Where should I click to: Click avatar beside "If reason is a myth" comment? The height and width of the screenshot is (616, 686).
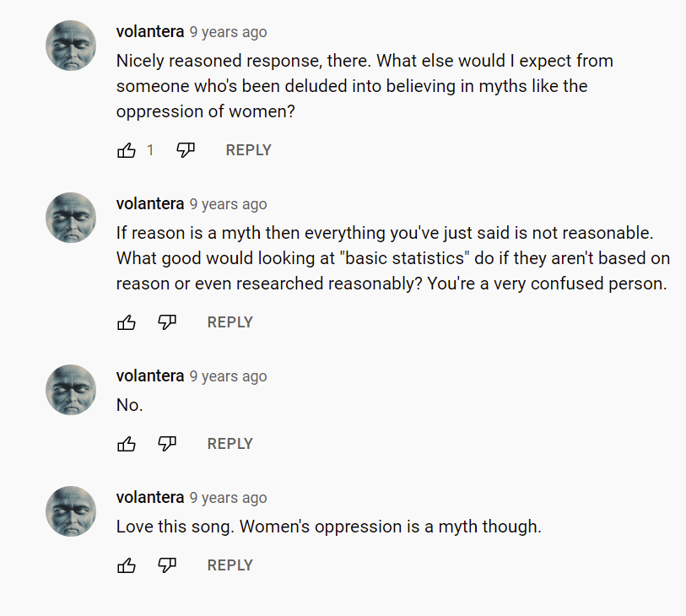click(x=71, y=218)
